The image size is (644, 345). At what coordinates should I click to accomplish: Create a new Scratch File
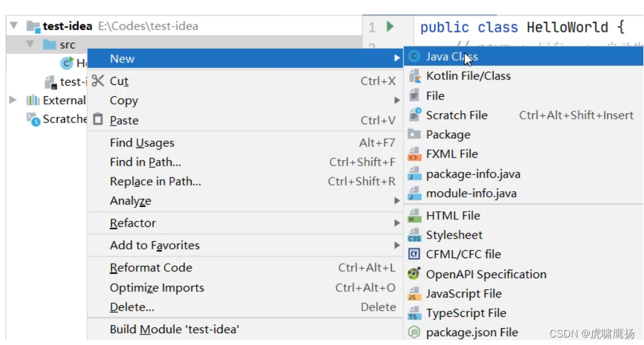pos(524,115)
